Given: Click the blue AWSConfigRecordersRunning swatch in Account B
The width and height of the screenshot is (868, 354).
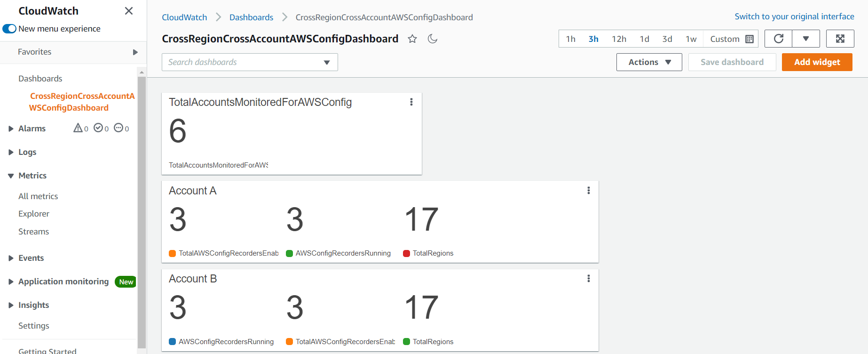Looking at the screenshot, I should 173,342.
